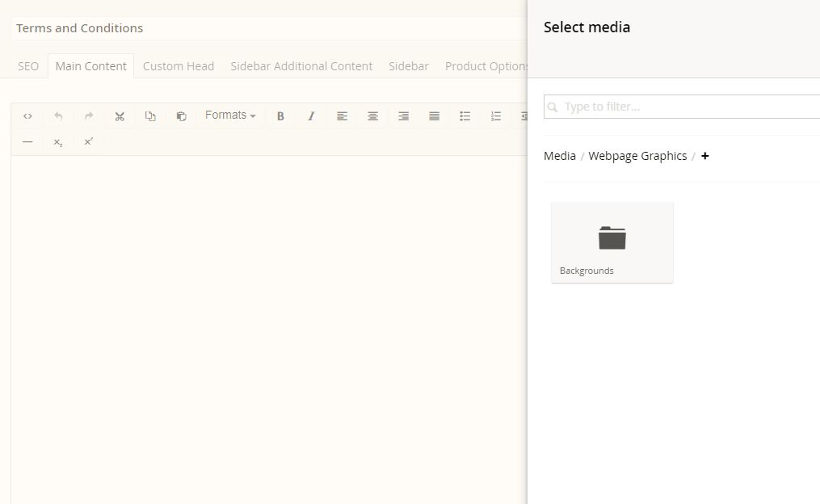Cut the selection with the scissors icon

pos(120,116)
